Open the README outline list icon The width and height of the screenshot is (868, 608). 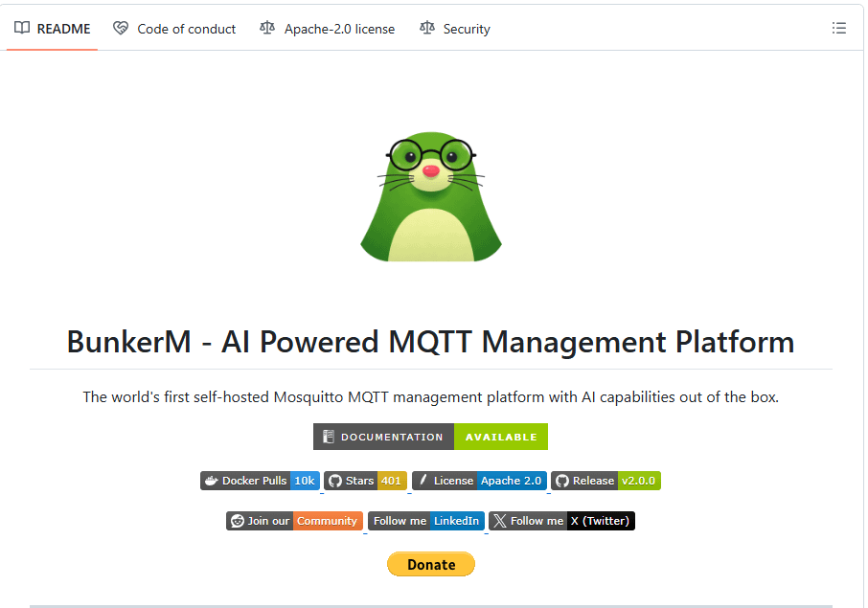(x=838, y=28)
